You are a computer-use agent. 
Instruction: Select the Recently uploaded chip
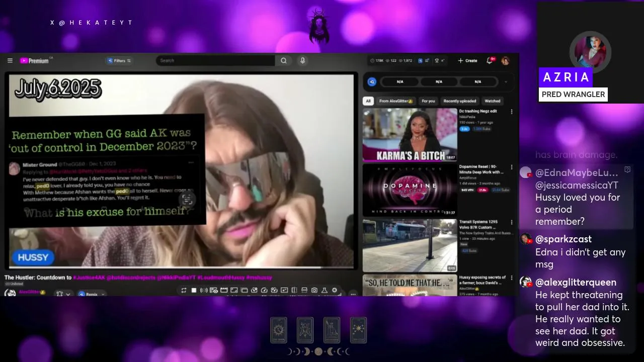tap(460, 101)
